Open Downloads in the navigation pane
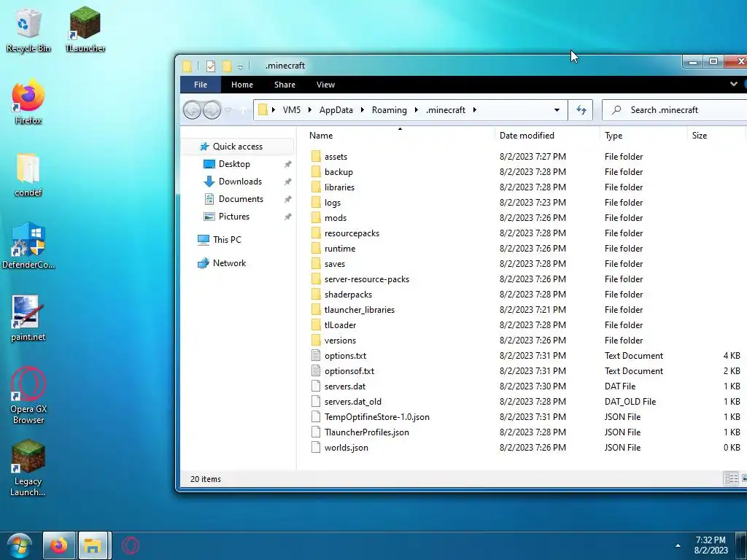Image resolution: width=747 pixels, height=560 pixels. 240,182
